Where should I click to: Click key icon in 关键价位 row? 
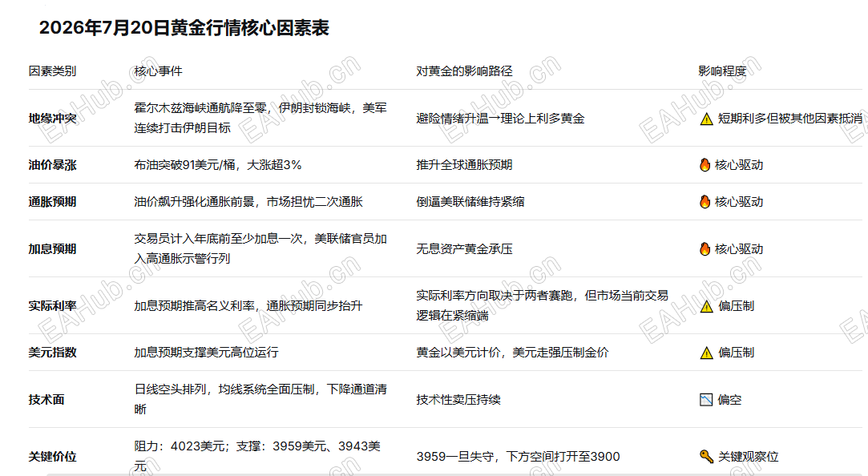(706, 457)
